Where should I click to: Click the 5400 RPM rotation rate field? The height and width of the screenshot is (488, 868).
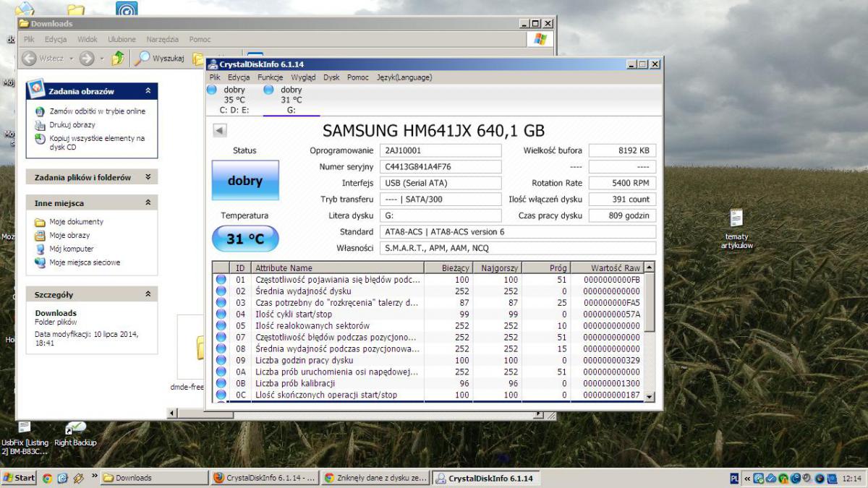click(x=622, y=183)
